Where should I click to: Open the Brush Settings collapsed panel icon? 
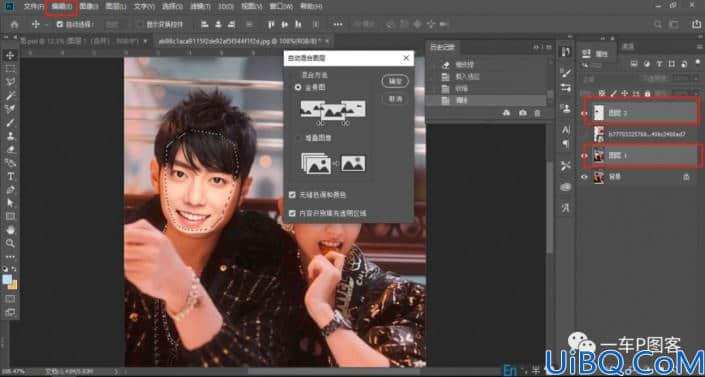click(566, 72)
